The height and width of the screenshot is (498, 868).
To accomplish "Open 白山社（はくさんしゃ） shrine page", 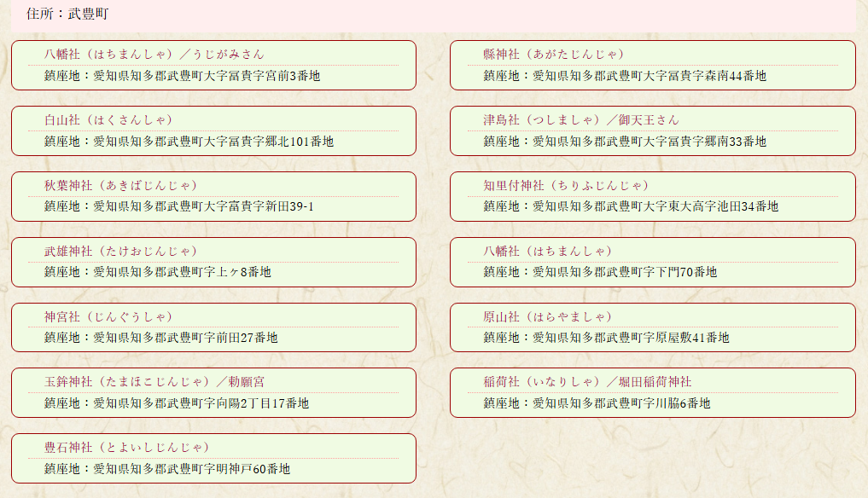I will 108,119.
